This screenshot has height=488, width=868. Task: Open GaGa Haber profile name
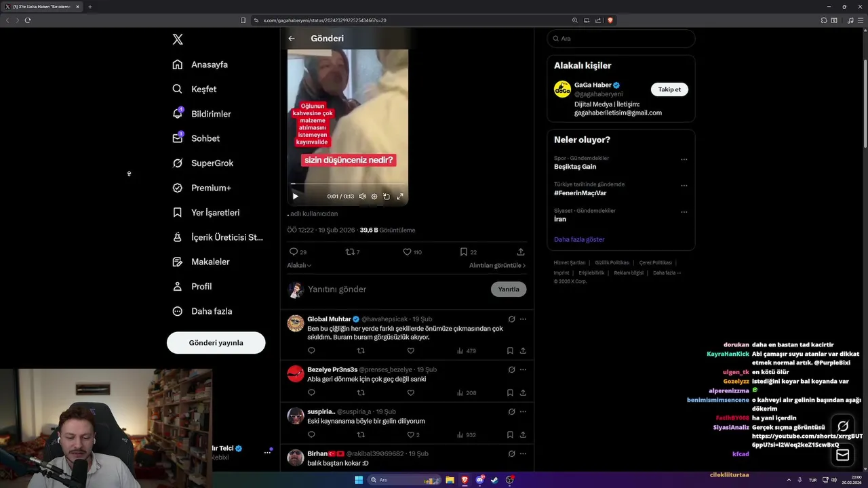click(x=593, y=85)
